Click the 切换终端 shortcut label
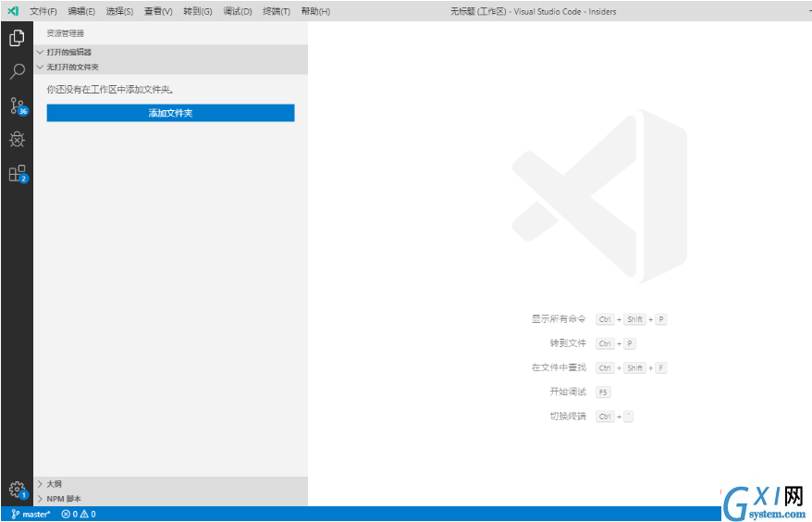The image size is (812, 522). (x=568, y=416)
